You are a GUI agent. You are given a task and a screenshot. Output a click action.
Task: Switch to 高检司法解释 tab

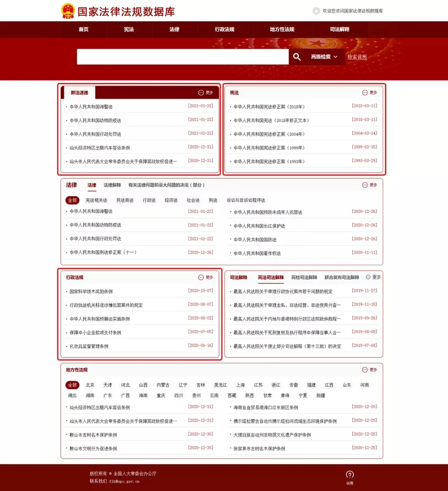(x=304, y=277)
